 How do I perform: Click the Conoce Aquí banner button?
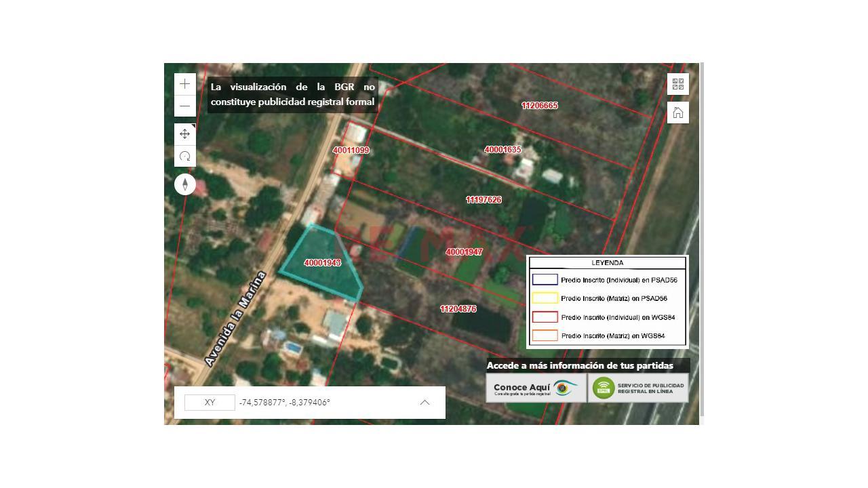point(522,388)
